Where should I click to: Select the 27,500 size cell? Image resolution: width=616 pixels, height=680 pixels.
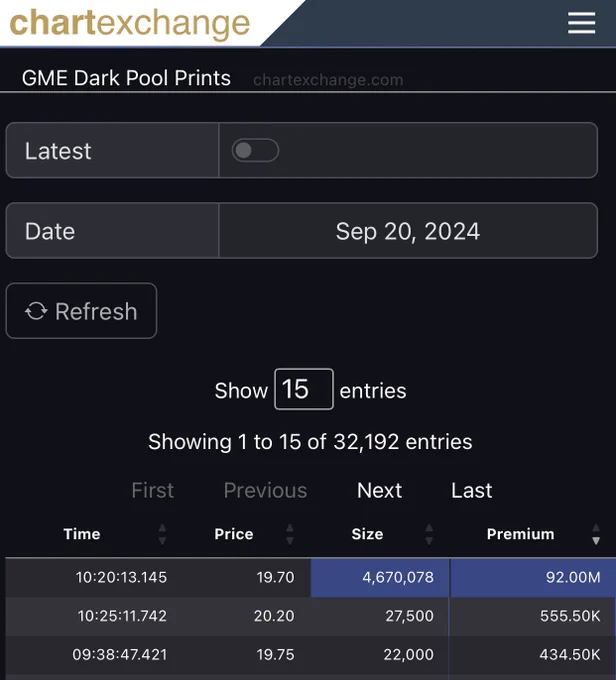coord(380,616)
